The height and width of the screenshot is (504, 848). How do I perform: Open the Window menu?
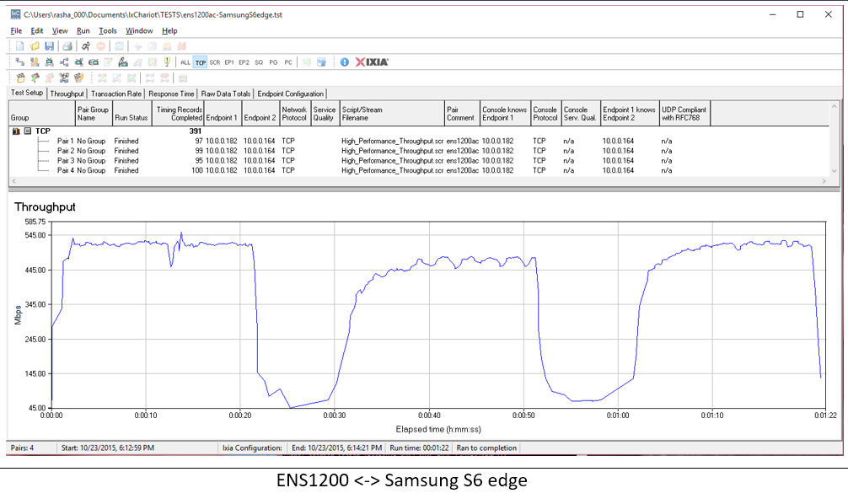click(x=140, y=31)
